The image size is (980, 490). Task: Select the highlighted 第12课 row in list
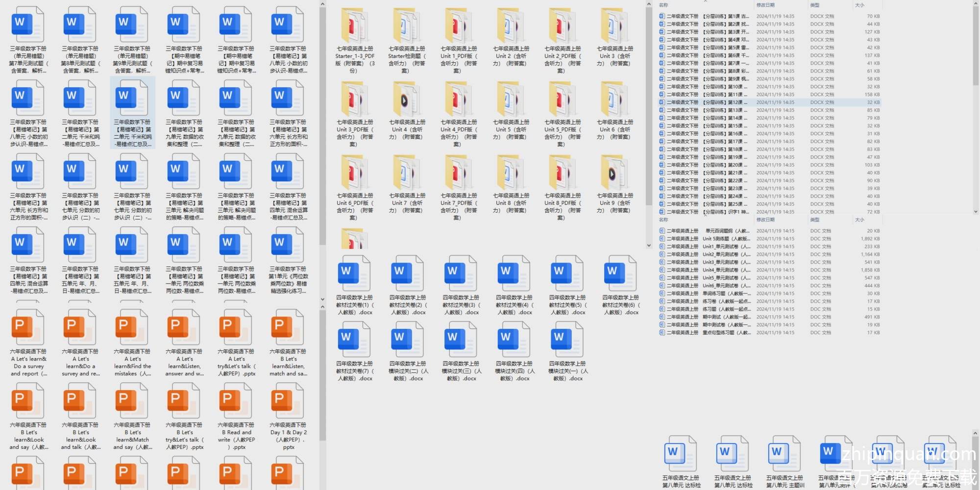(725, 102)
